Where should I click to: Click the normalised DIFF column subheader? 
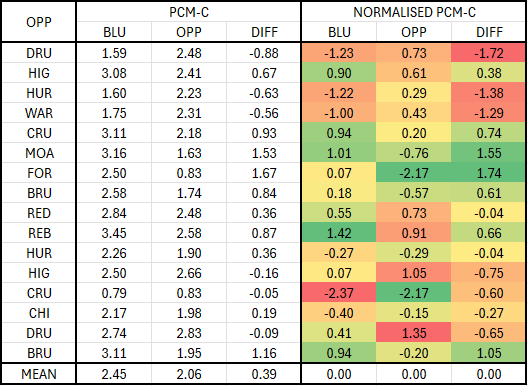(489, 32)
